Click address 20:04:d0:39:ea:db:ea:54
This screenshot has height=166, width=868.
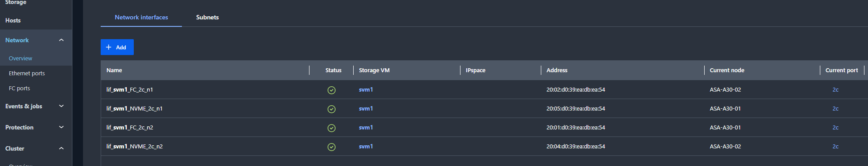[576, 146]
